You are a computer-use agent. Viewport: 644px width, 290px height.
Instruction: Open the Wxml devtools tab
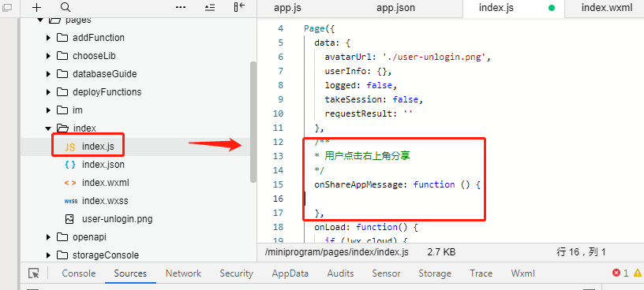(x=522, y=273)
